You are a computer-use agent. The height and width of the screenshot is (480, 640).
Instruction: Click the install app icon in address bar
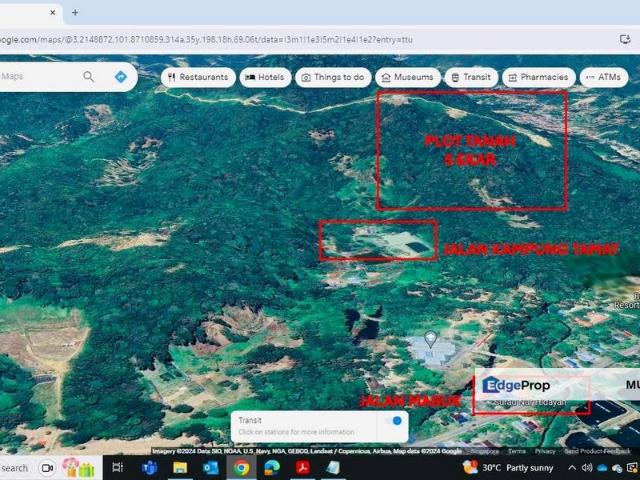(625, 39)
